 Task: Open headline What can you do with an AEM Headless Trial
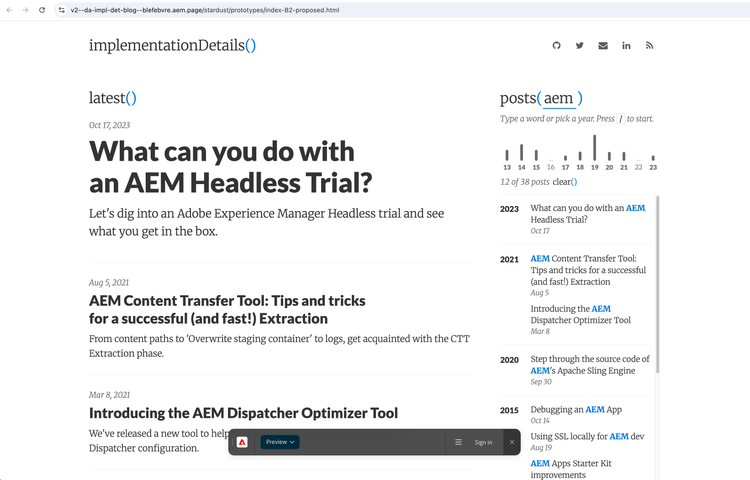231,167
